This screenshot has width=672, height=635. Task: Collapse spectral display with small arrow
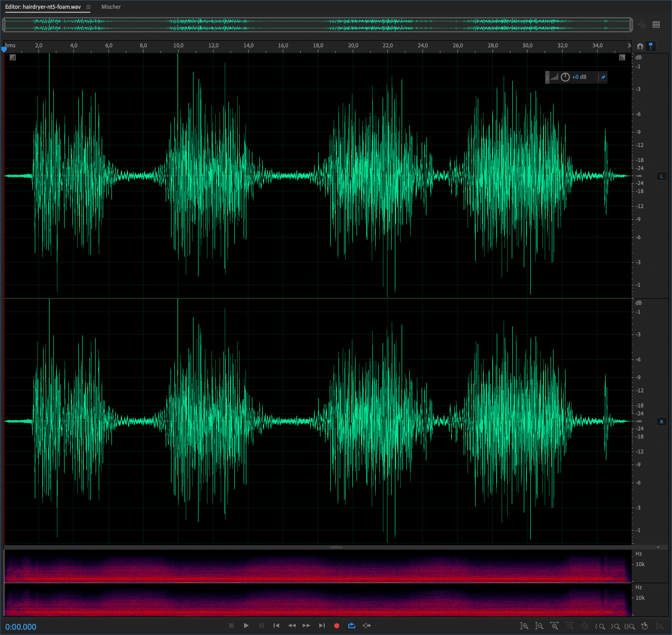(x=658, y=547)
